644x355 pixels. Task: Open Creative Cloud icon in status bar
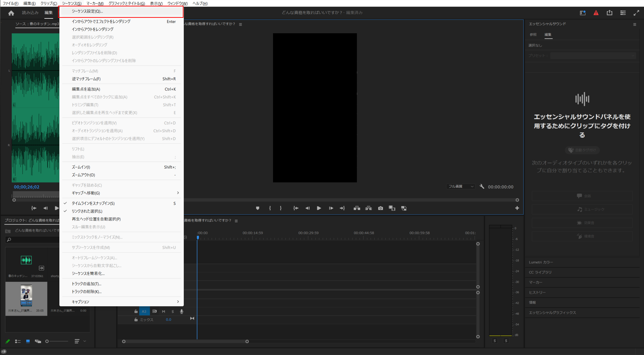[4, 352]
